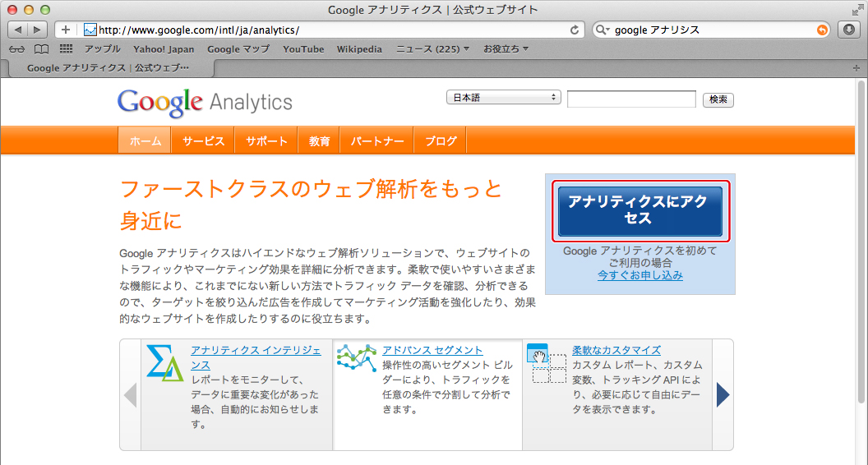Go back with Safari's back arrow
Image resolution: width=868 pixels, height=465 pixels.
[x=18, y=30]
